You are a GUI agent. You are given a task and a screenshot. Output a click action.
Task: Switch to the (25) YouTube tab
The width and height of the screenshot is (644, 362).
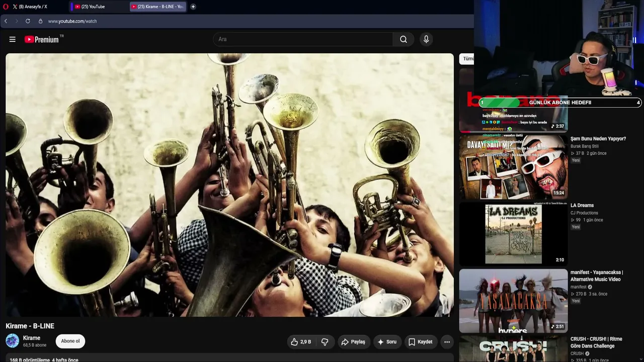pos(98,7)
